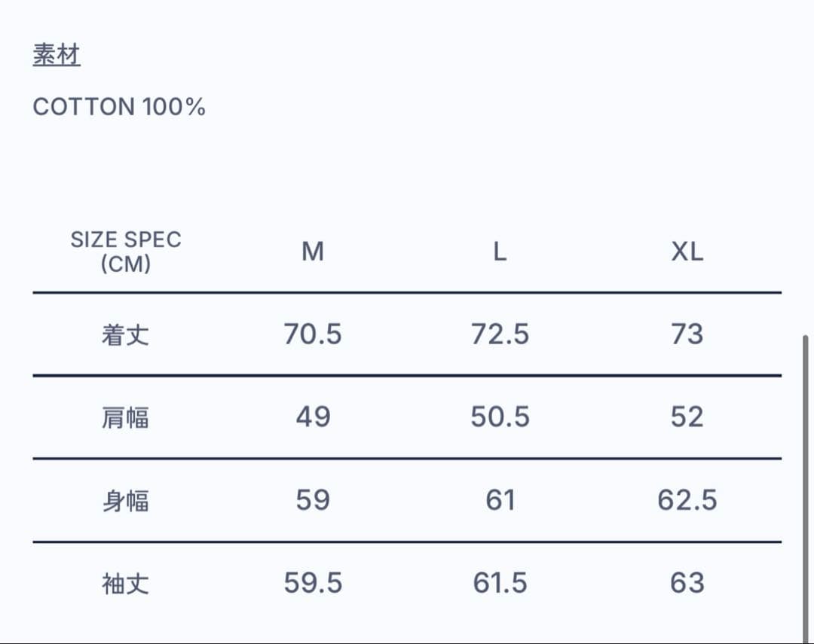Click the 72.5 value in L column
The width and height of the screenshot is (814, 644).
pyautogui.click(x=500, y=334)
